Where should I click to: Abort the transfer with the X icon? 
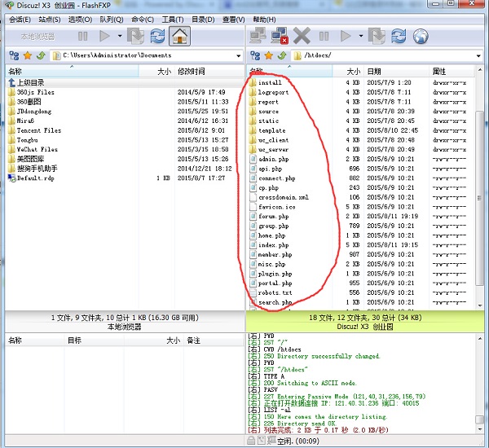pyautogui.click(x=302, y=36)
